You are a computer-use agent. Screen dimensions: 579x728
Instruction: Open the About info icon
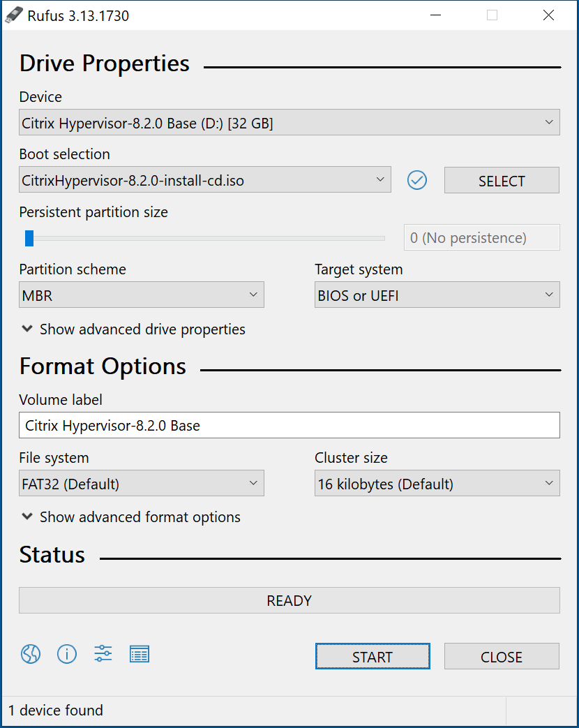[x=67, y=654]
